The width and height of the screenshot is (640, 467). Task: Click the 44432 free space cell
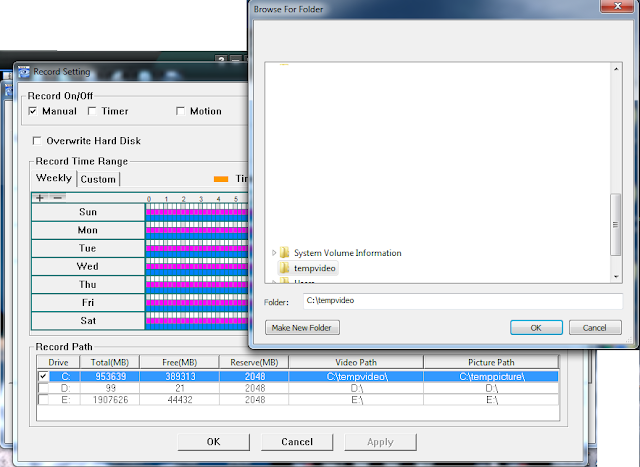(180, 400)
